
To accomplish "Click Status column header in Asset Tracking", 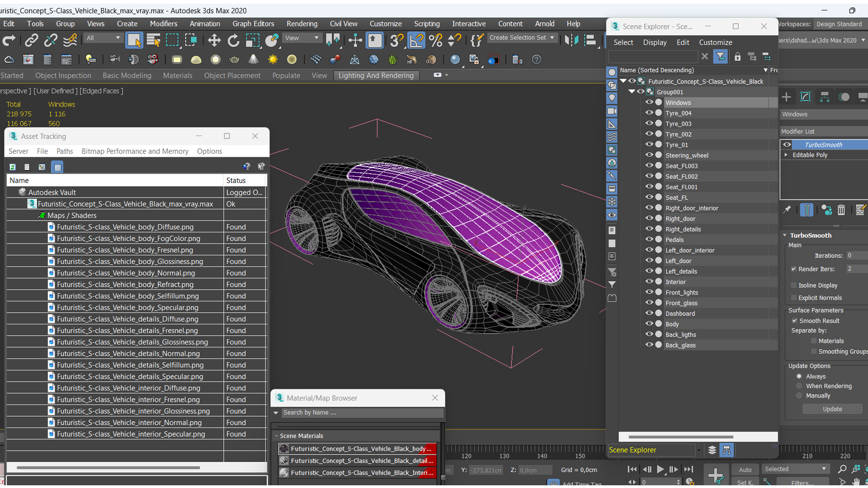I will pos(245,180).
